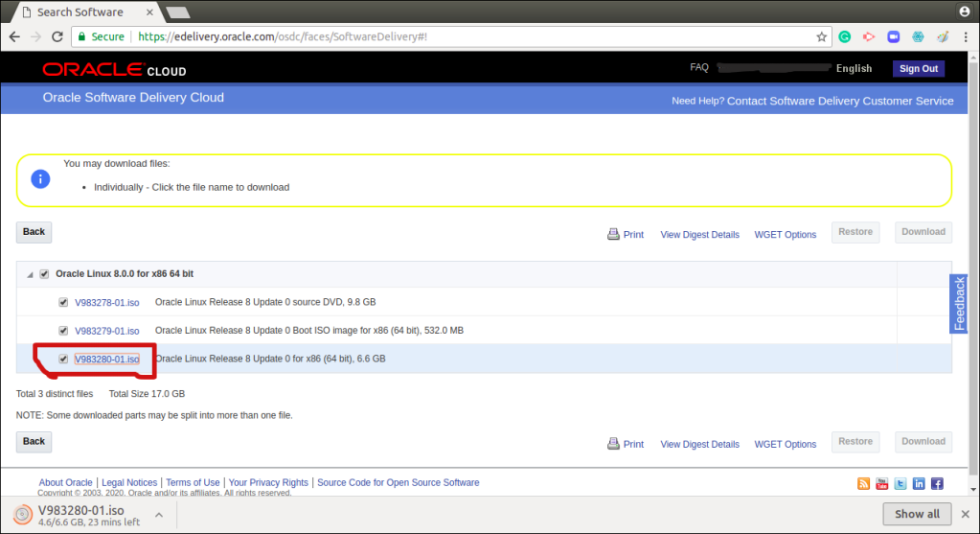The width and height of the screenshot is (980, 534).
Task: Open the blue camera extension icon
Action: point(893,36)
